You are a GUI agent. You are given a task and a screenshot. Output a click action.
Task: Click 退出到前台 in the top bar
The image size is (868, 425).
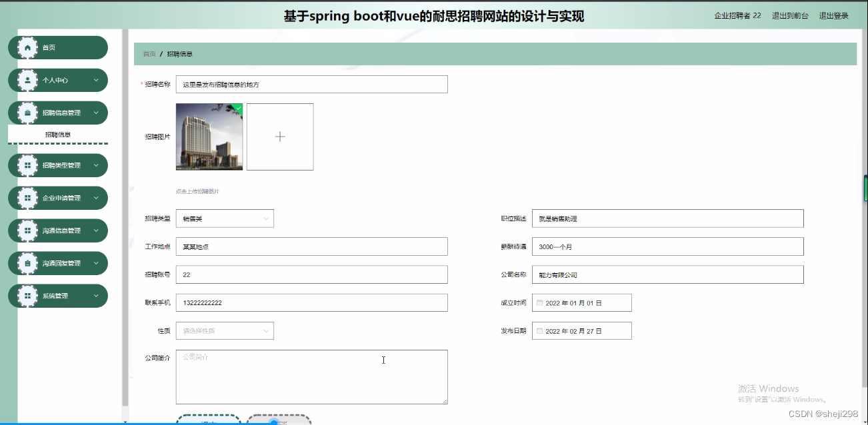tap(790, 15)
